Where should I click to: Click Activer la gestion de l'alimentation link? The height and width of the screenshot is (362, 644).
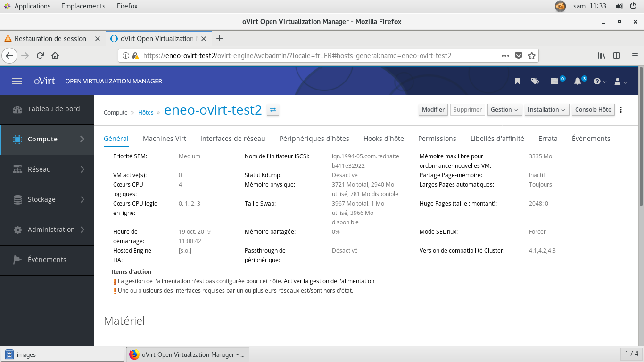[x=329, y=281]
